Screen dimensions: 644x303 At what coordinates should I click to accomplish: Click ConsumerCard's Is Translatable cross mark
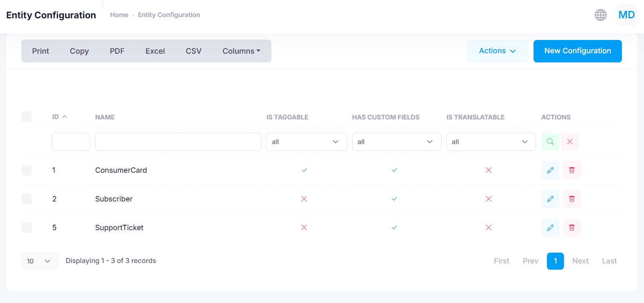(x=489, y=170)
